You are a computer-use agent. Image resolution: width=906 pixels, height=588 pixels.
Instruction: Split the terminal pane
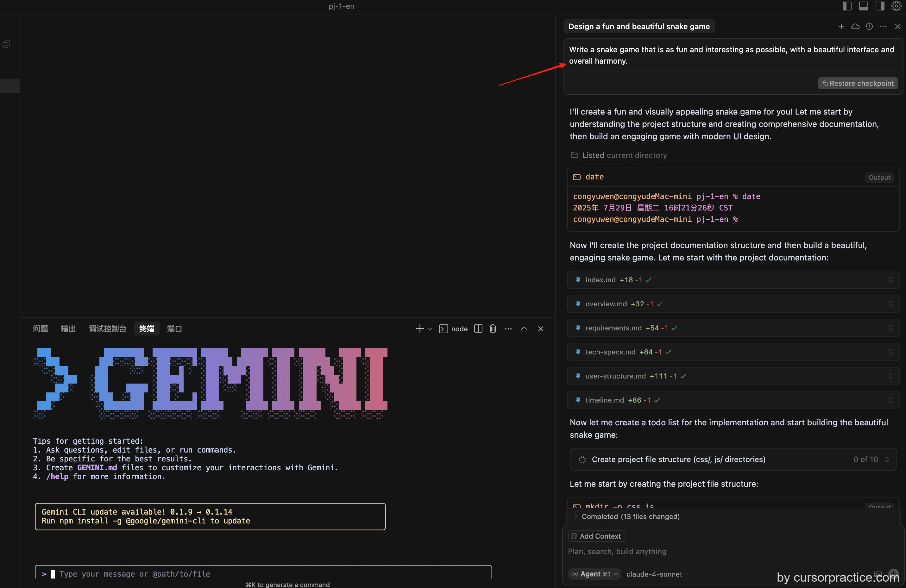[x=478, y=328]
